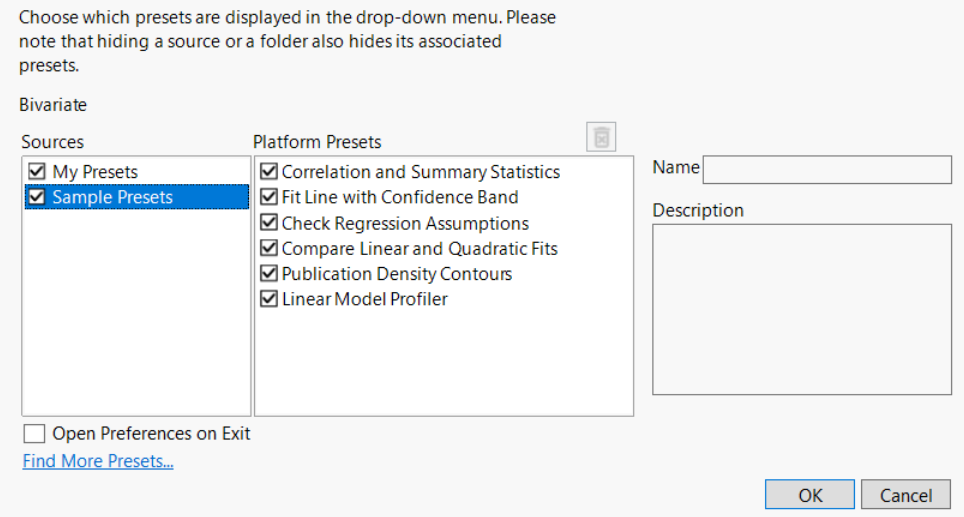
Task: Click inside the Description text box
Action: point(802,309)
